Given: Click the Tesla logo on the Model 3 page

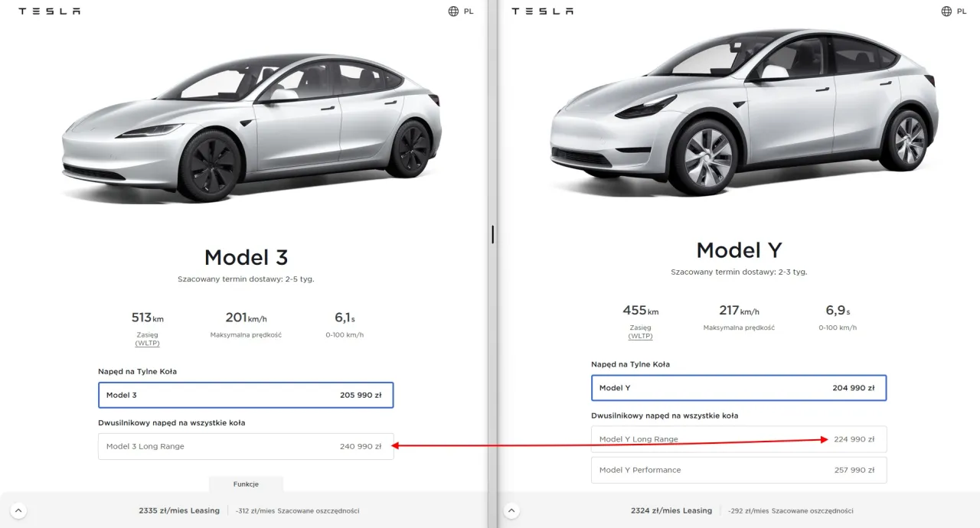Looking at the screenshot, I should pyautogui.click(x=49, y=11).
